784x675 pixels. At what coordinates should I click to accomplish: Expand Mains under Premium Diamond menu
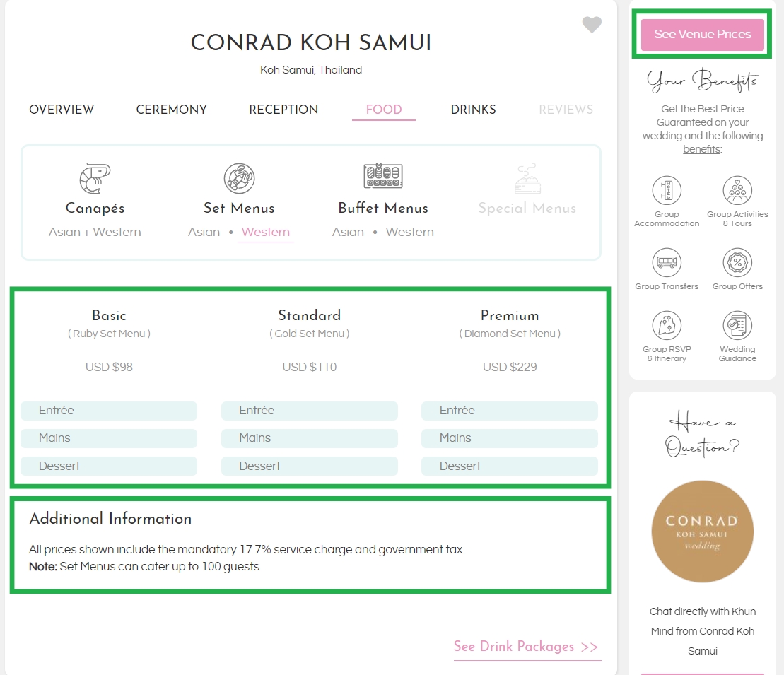click(x=510, y=438)
